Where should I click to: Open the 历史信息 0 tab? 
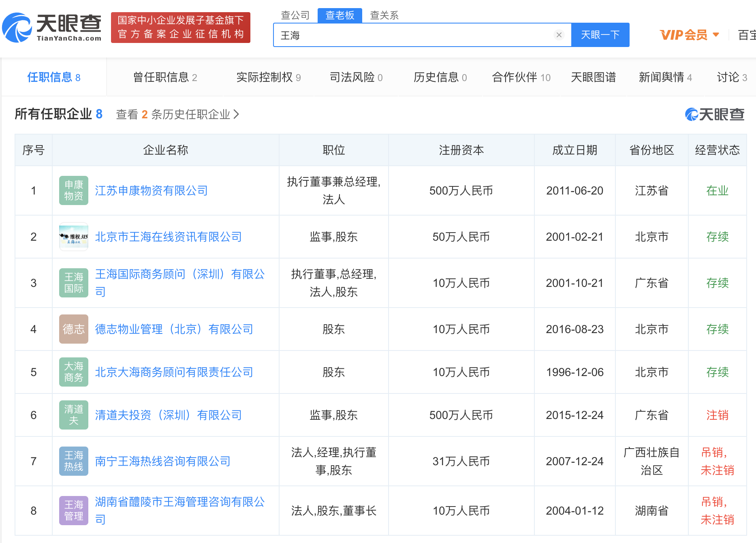click(x=440, y=77)
